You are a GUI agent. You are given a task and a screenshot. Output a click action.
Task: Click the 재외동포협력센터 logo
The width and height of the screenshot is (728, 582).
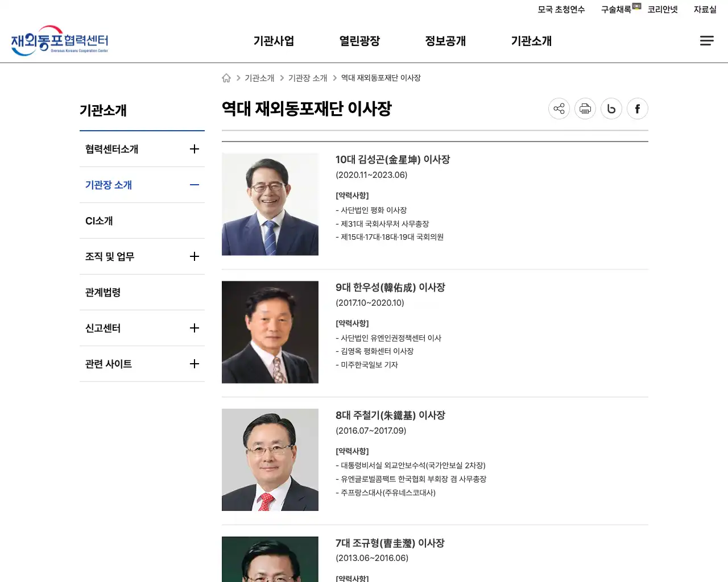(x=60, y=41)
